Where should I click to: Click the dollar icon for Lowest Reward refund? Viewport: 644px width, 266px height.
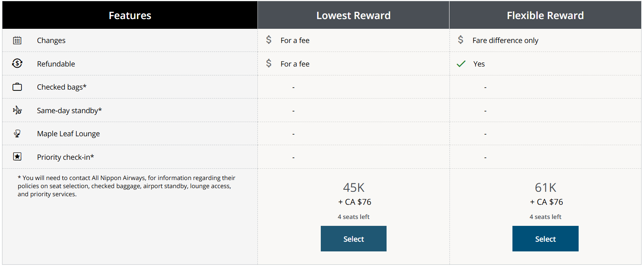269,63
